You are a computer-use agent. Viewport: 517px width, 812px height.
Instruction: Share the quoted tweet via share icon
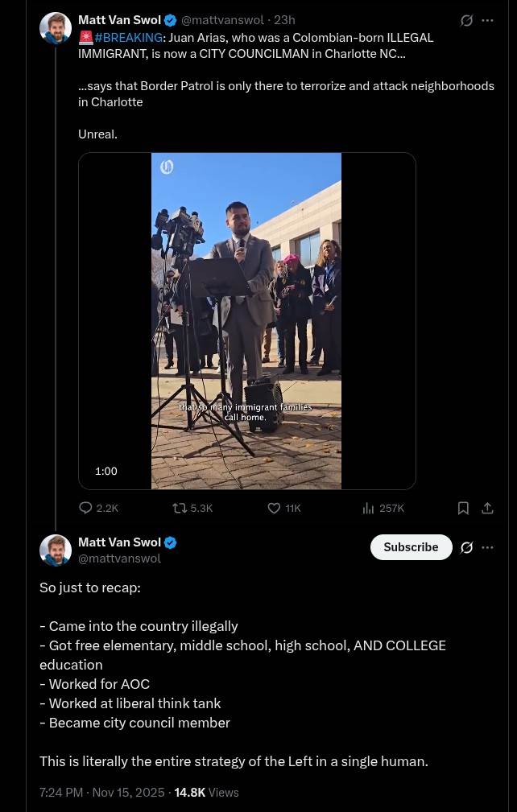(487, 508)
